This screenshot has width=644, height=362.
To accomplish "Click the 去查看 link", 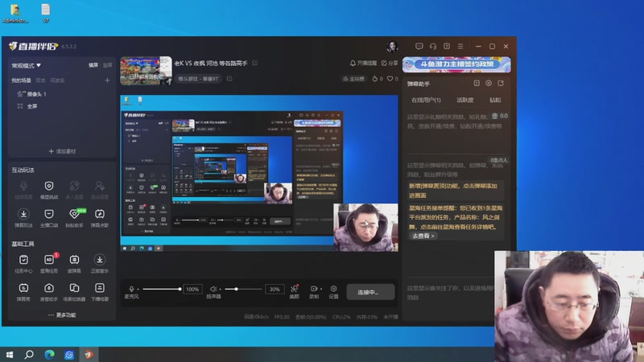I will point(423,236).
